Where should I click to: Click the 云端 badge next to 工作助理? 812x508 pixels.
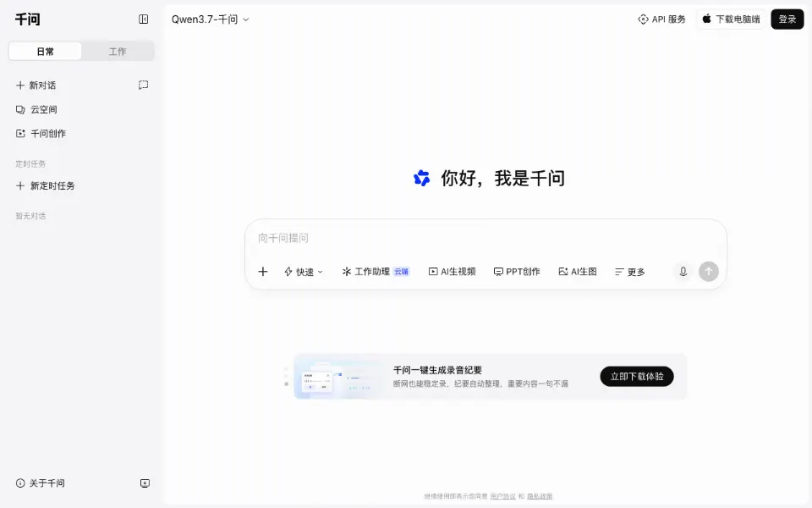click(x=401, y=272)
